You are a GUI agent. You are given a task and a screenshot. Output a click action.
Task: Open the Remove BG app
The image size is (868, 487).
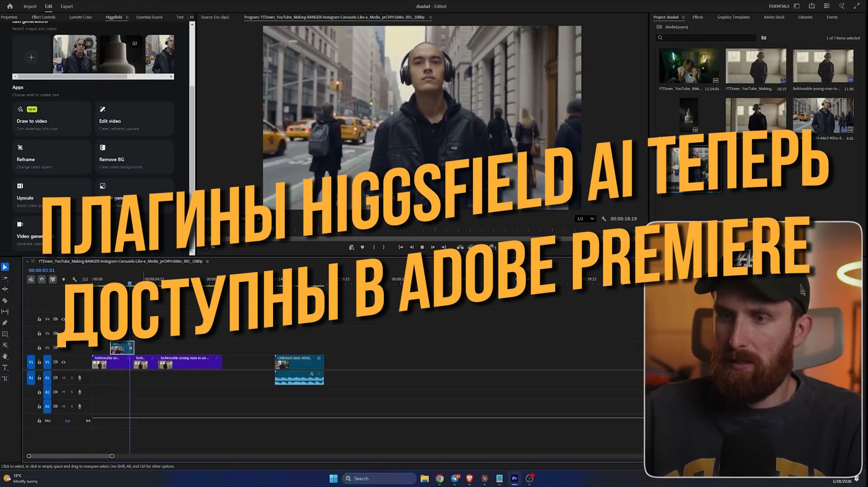pos(134,157)
